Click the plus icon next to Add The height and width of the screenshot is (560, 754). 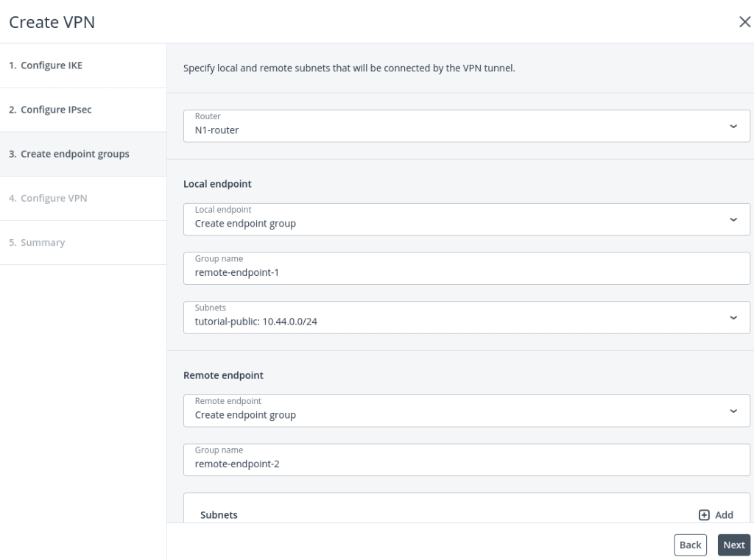(x=704, y=515)
